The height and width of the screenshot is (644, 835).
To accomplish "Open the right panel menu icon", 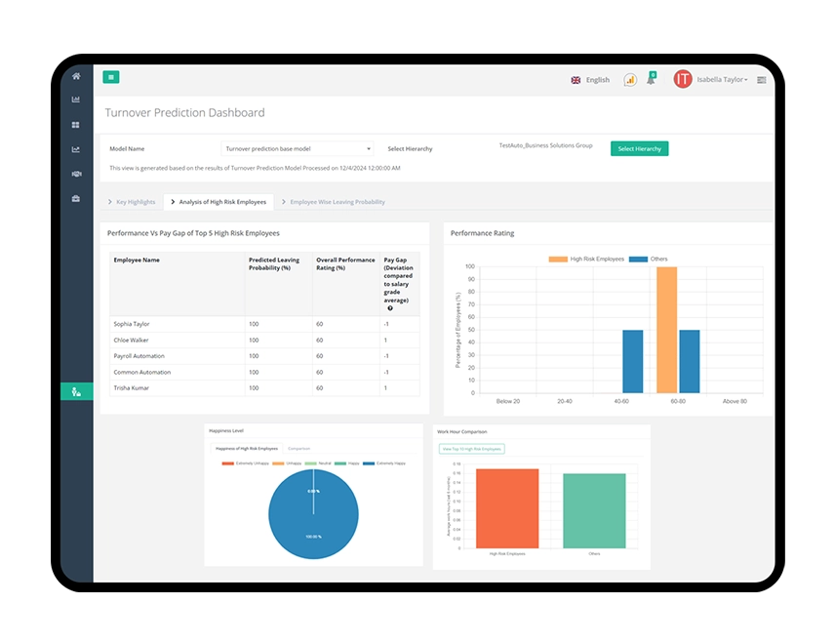I will (x=761, y=80).
